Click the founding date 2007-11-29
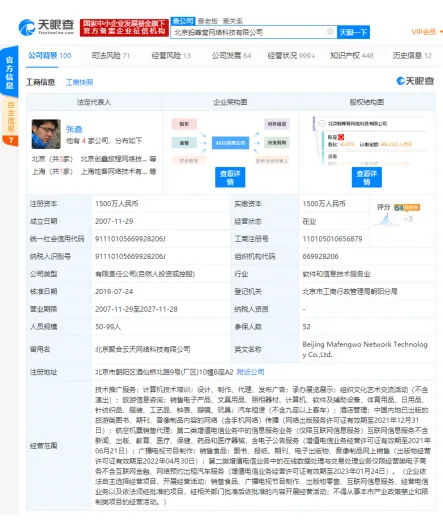 coord(114,221)
